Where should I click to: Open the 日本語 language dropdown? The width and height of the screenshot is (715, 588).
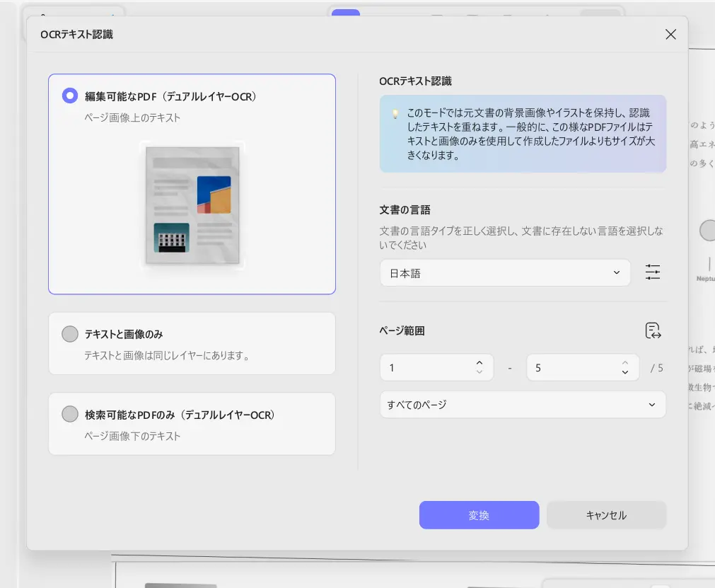(x=504, y=272)
